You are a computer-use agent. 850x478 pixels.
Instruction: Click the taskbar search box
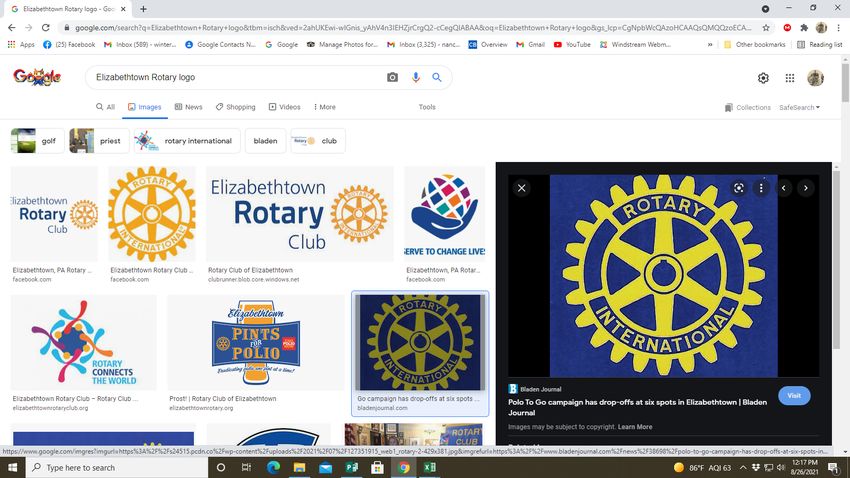(x=117, y=467)
